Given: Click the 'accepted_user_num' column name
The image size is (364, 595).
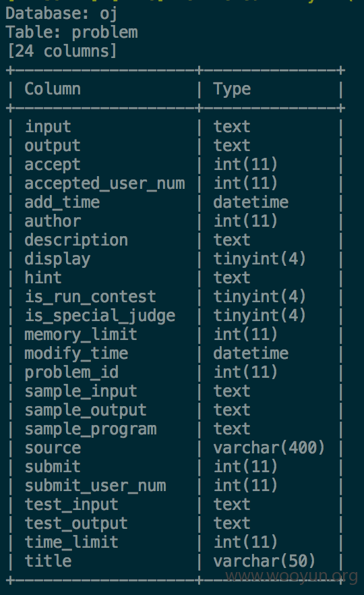Looking at the screenshot, I should pyautogui.click(x=104, y=183).
